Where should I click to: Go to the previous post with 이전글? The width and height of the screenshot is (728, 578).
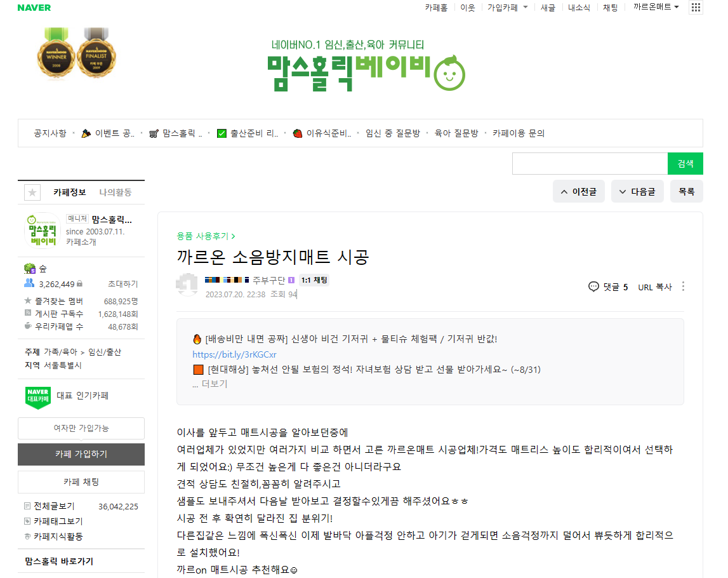coord(578,191)
